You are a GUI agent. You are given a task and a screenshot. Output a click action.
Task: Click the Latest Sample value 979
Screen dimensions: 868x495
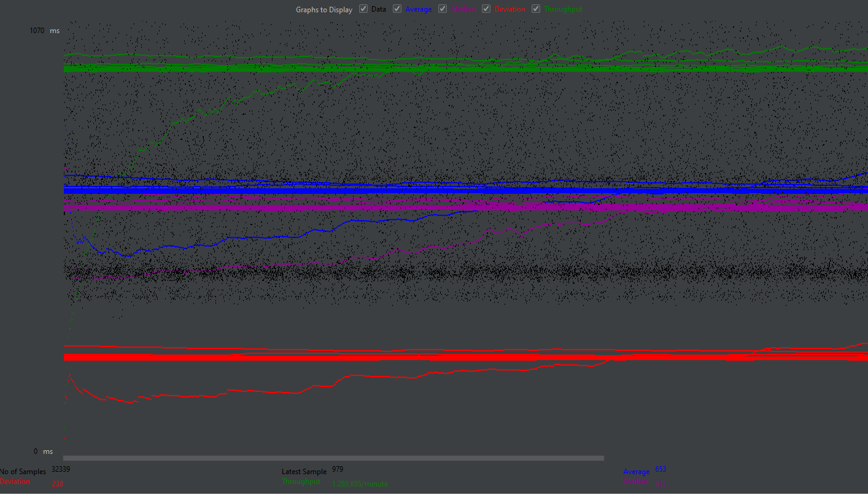pos(338,470)
